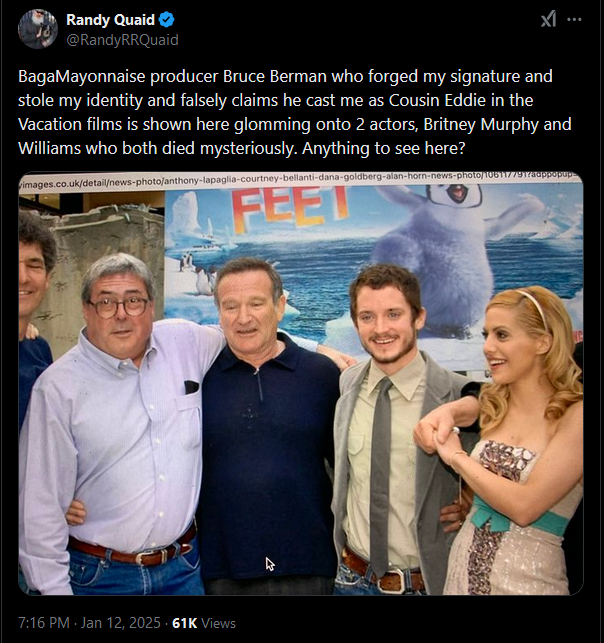The height and width of the screenshot is (643, 604).
Task: Click the round eyeglasses on the gray-haired man
Action: [x=119, y=307]
